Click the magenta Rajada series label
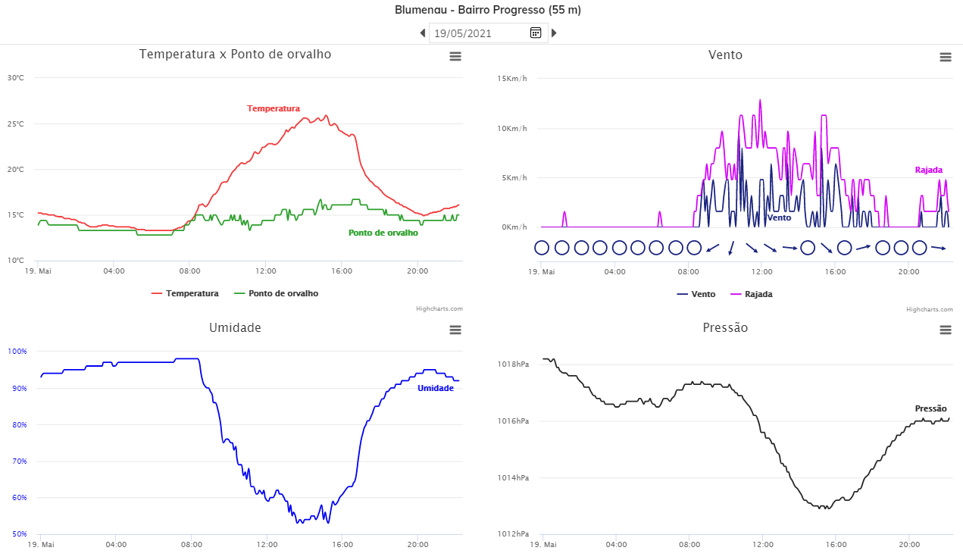 (929, 170)
